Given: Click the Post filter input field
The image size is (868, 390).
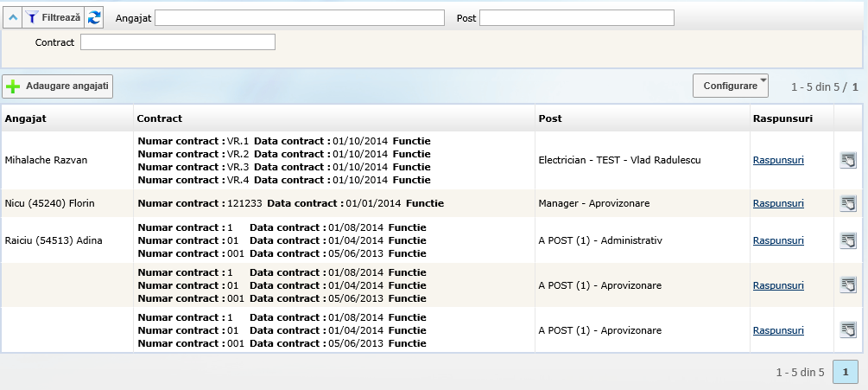Looking at the screenshot, I should [576, 17].
